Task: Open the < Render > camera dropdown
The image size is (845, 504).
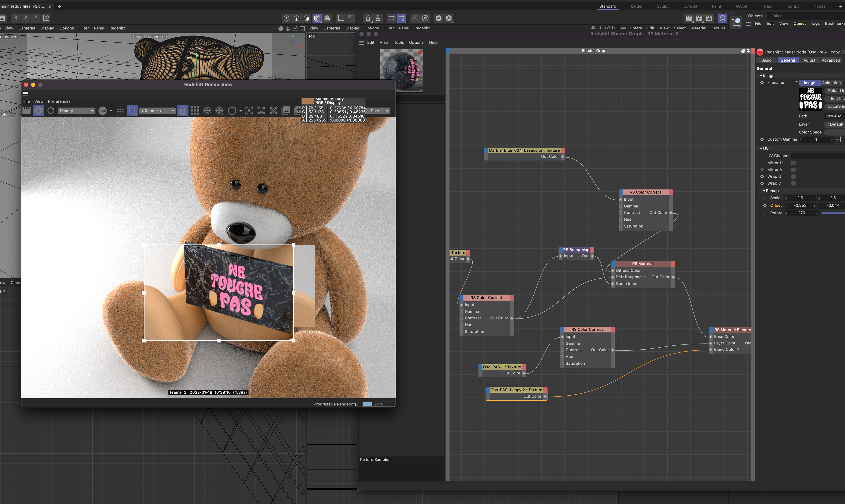Action: 157,111
